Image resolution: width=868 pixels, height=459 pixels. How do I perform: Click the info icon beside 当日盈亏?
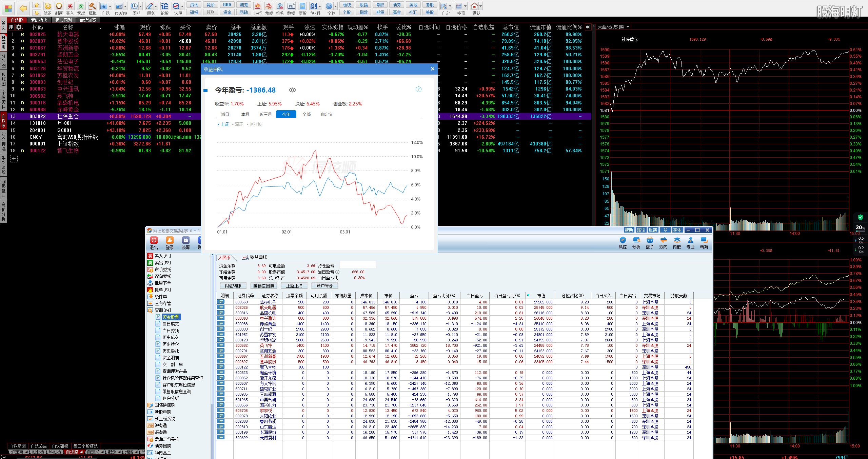click(337, 272)
